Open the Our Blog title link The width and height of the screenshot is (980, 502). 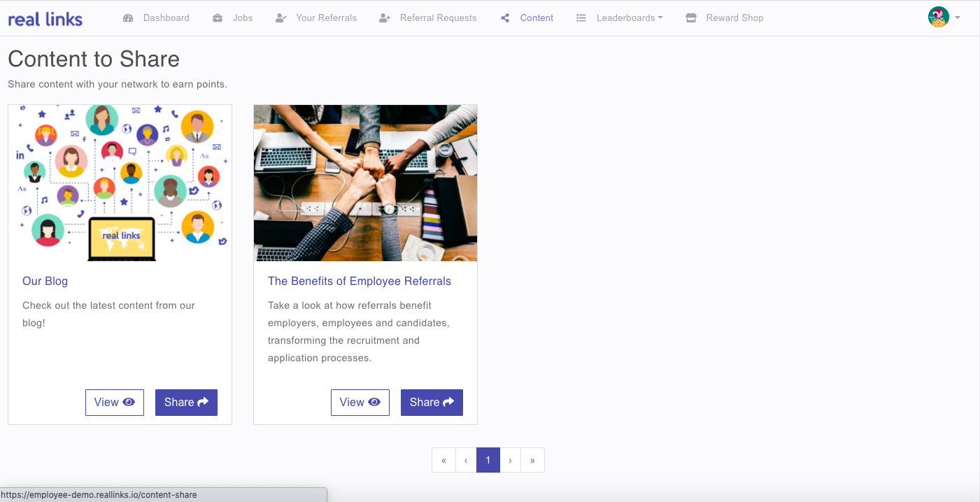[x=45, y=281]
